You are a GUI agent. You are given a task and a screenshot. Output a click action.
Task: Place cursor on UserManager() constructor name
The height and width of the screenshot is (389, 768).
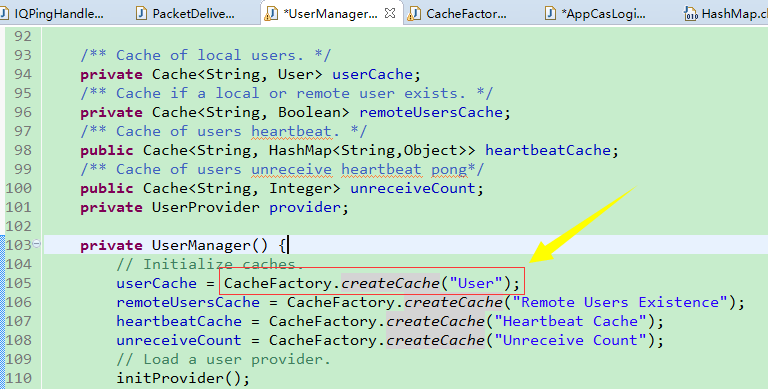(x=201, y=245)
